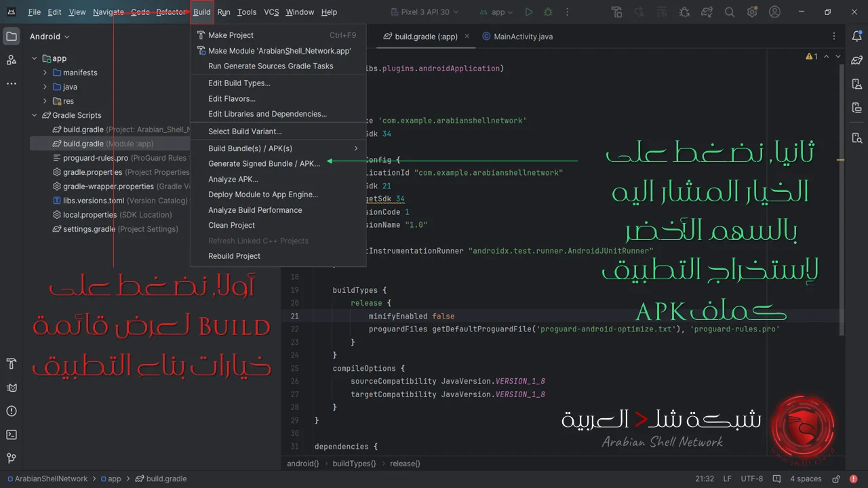Click Analyze APK menu entry
The height and width of the screenshot is (488, 868).
coord(278,179)
